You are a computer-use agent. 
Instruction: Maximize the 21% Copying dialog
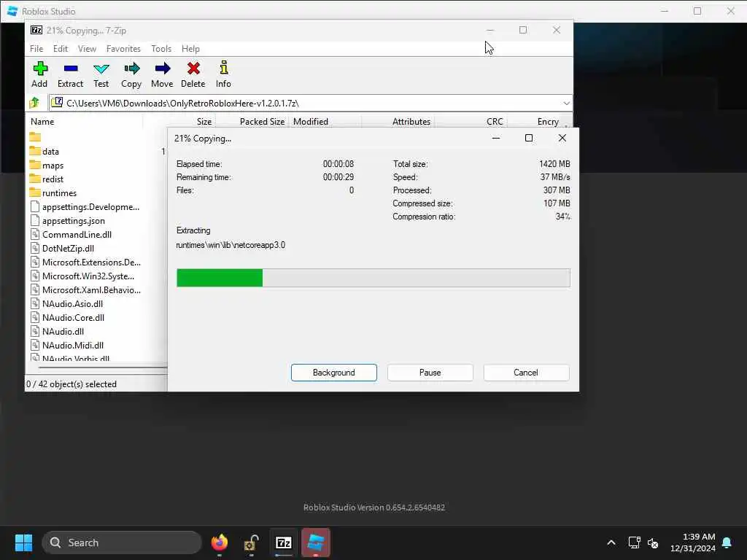coord(529,138)
